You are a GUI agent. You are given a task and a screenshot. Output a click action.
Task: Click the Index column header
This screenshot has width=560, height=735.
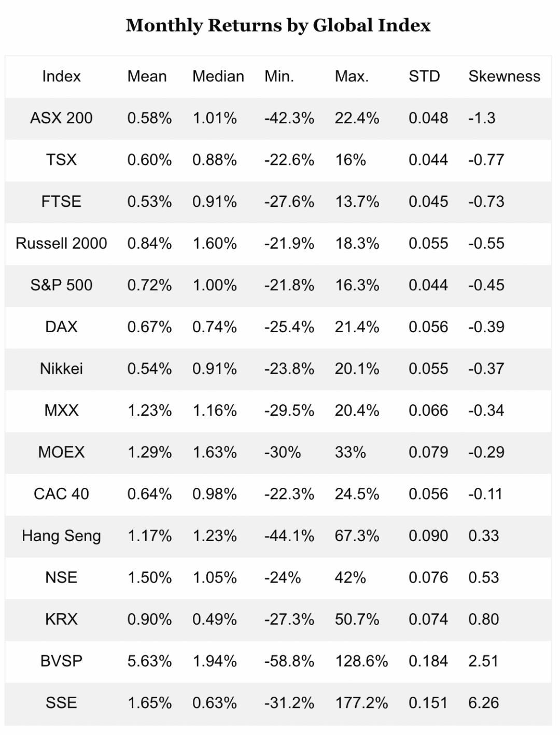(61, 76)
